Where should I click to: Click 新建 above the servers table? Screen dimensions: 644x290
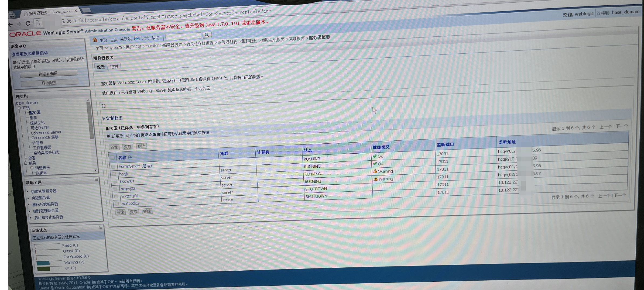pos(114,147)
